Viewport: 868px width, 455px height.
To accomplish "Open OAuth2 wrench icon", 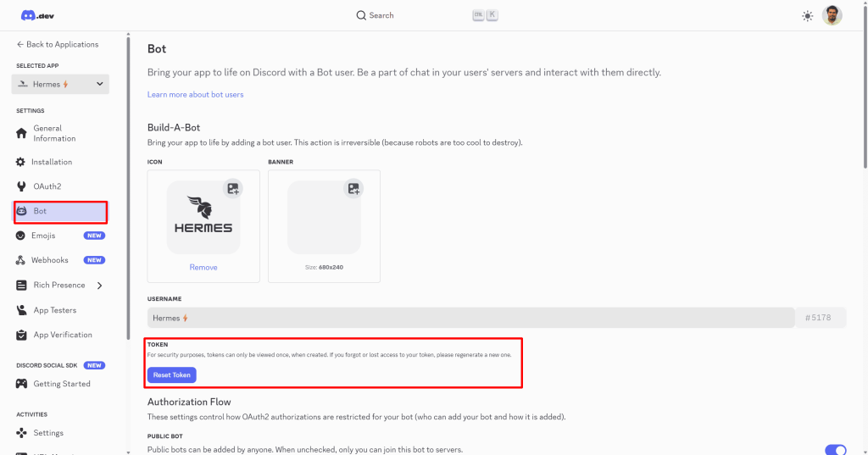I will 21,186.
